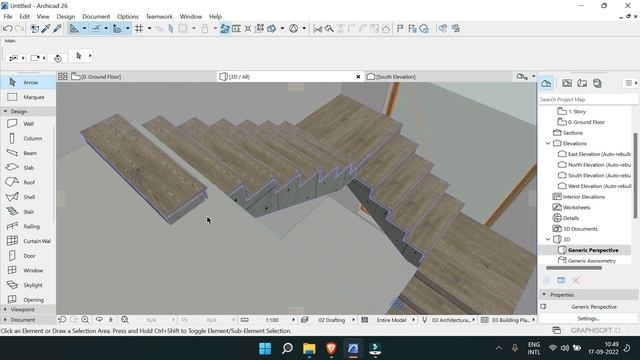640x360 pixels.
Task: Click the Undo icon in toolbar
Action: (x=7, y=29)
